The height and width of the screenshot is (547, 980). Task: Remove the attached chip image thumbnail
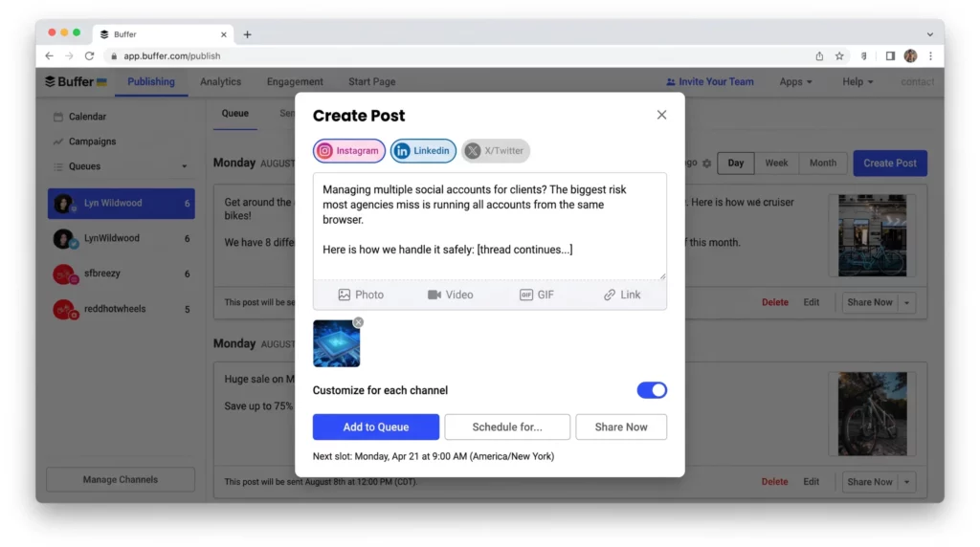pos(358,322)
